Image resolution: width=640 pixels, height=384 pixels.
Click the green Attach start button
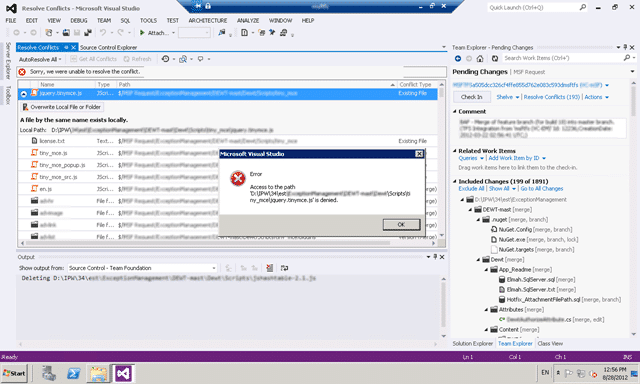pos(154,33)
